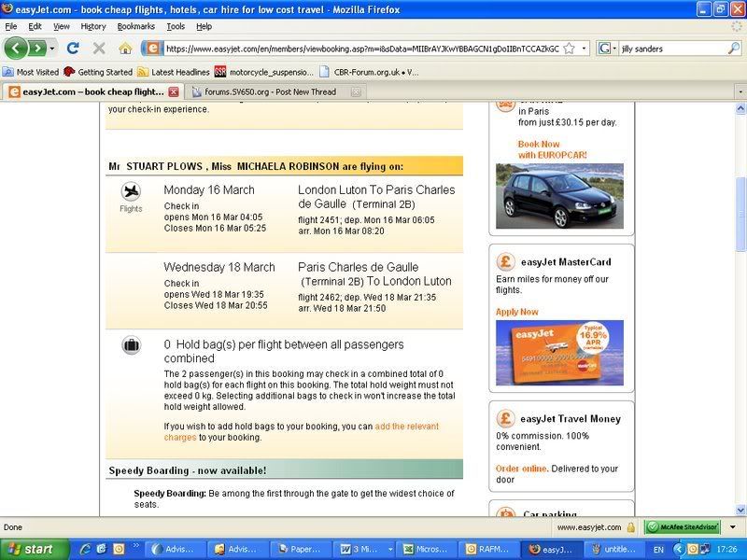
Task: Click the page scrollbar up arrow
Action: click(x=740, y=108)
